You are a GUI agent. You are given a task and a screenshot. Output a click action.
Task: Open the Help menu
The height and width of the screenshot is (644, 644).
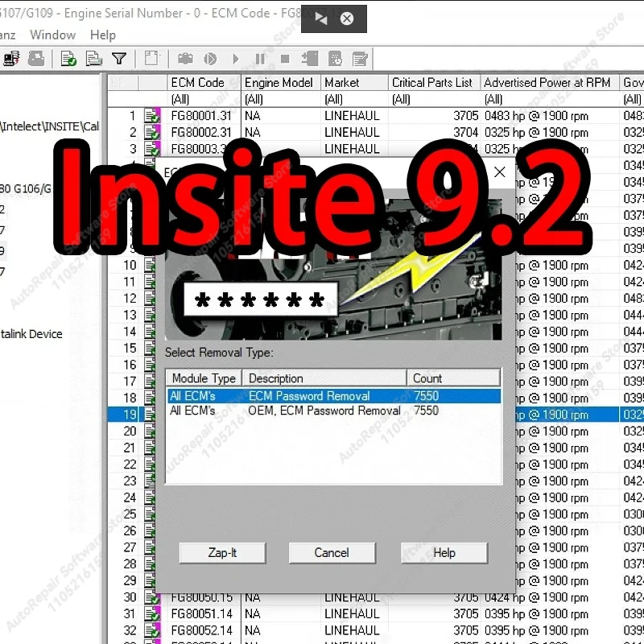coord(103,35)
